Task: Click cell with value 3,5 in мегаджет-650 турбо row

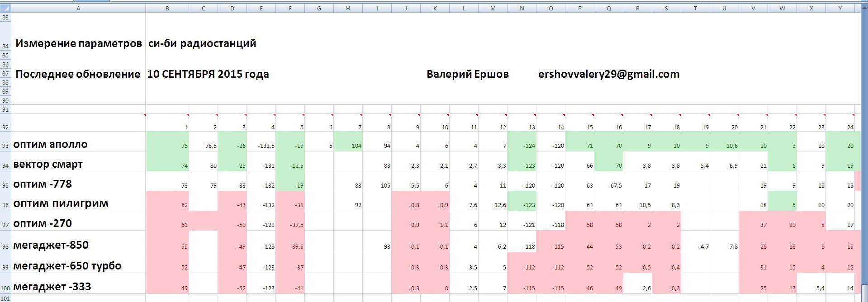Action: coord(464,263)
